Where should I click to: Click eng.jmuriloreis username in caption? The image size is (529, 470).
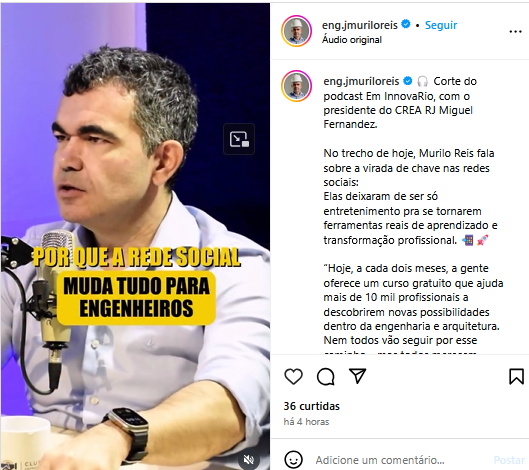pos(361,81)
